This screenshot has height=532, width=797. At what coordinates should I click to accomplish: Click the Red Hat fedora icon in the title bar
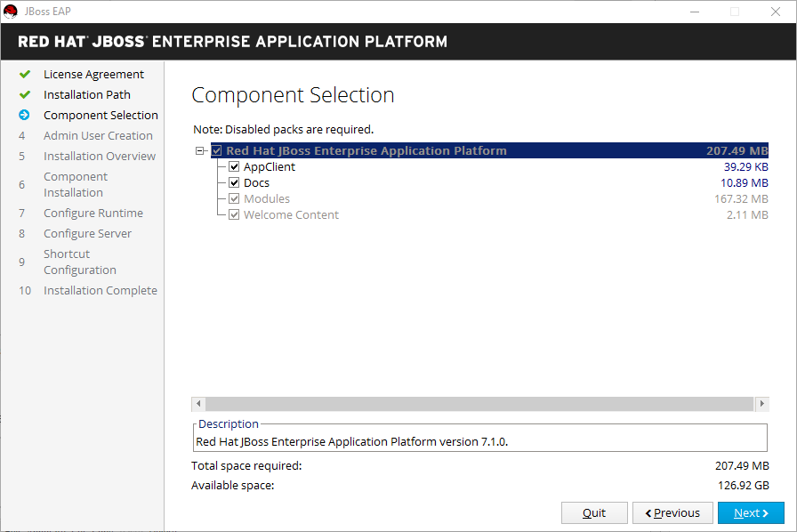[x=10, y=11]
